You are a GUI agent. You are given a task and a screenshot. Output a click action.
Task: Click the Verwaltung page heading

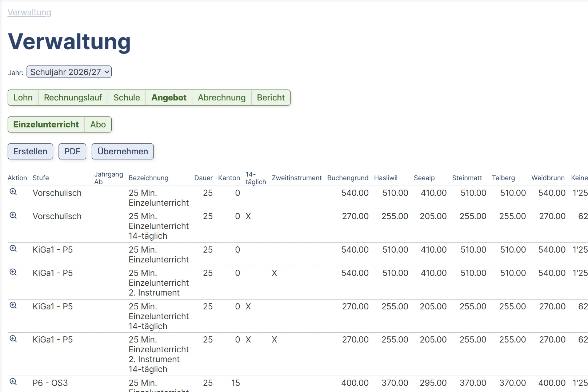click(x=69, y=41)
